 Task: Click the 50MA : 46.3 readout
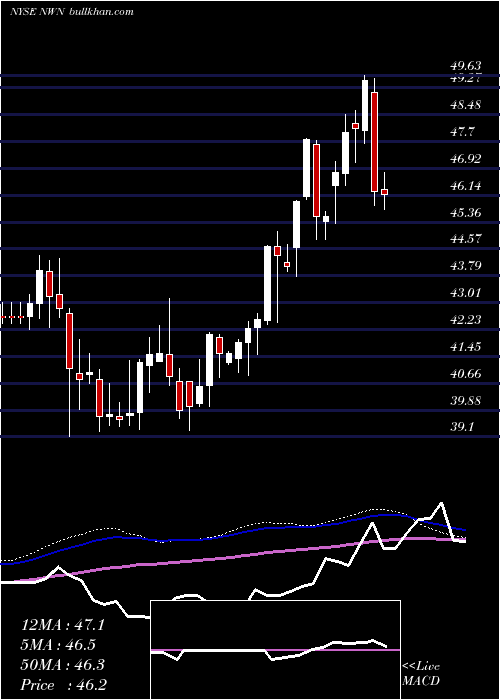tap(63, 664)
